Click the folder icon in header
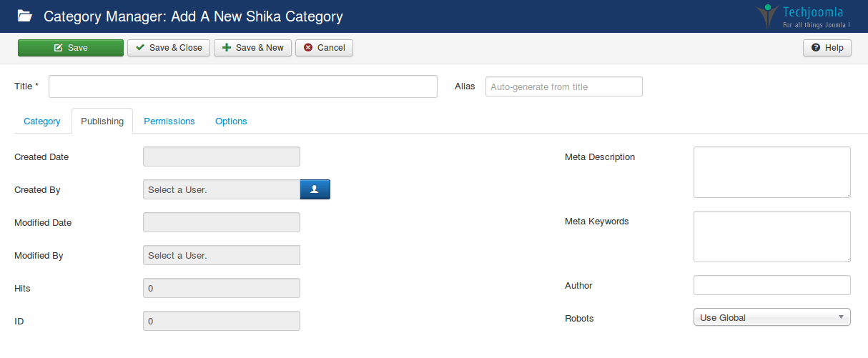The width and height of the screenshot is (868, 358). click(x=24, y=16)
